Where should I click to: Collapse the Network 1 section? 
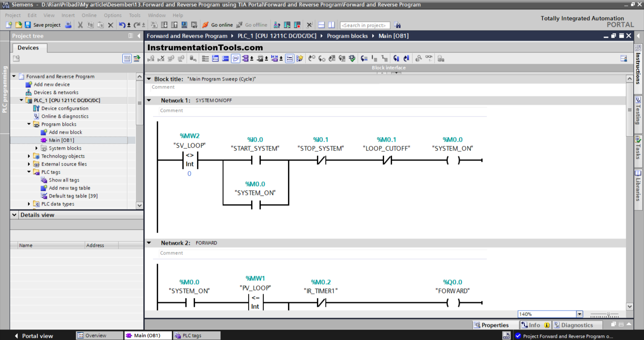pos(149,100)
